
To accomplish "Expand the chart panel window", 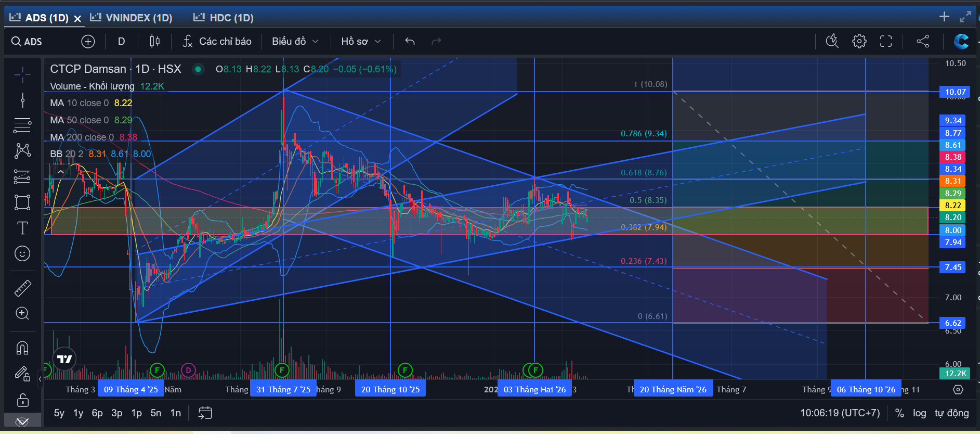I will 965,17.
